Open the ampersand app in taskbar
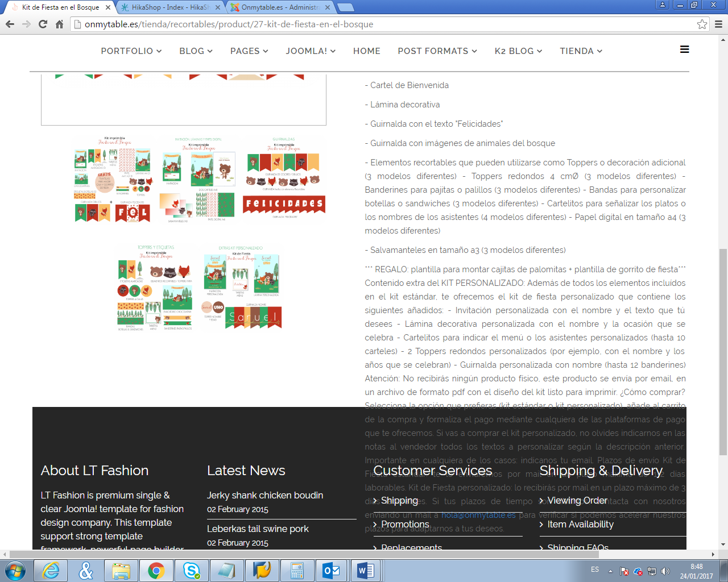 (86, 571)
